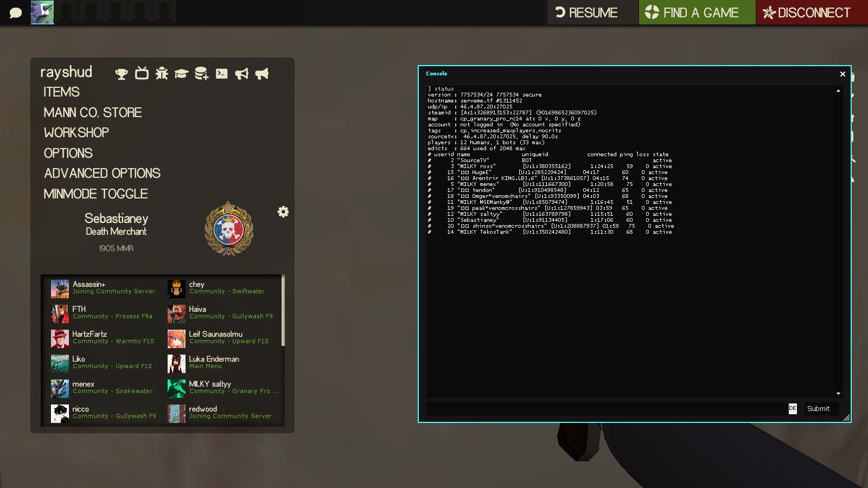Click the Sebastianey player name

116,219
